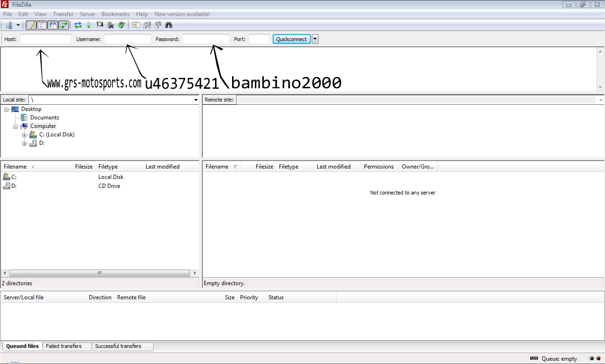Expand the D: drive tree node
This screenshot has width=605, height=364.
(x=24, y=143)
